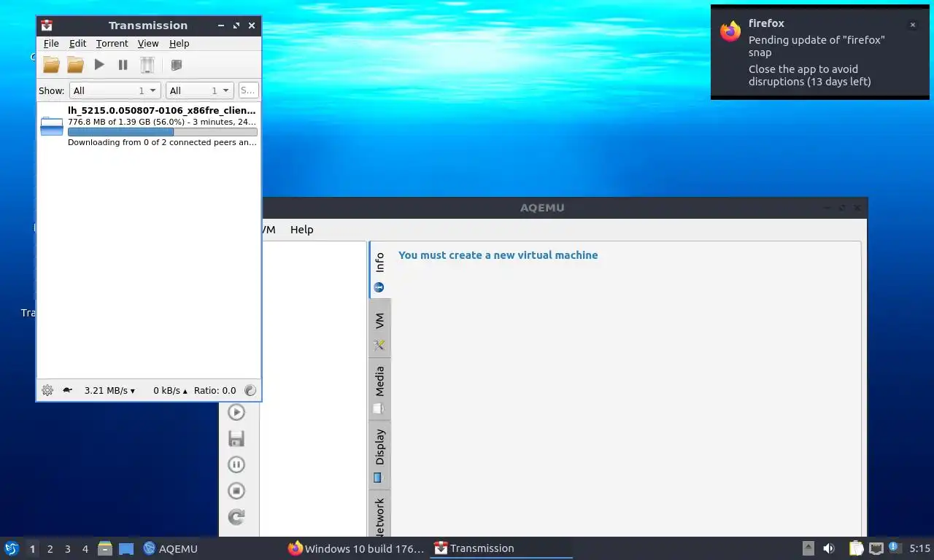Open the clipboard tray icon

click(856, 548)
